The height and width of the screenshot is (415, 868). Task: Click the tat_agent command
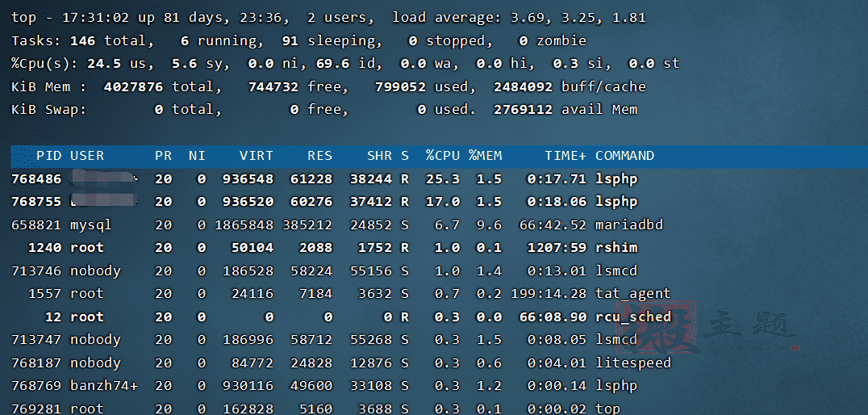(633, 294)
